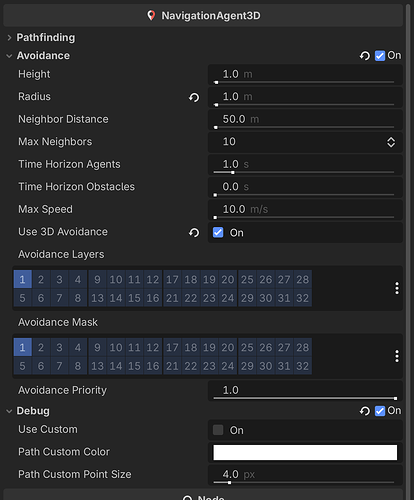Toggle the Avoidance enabled checkbox
Viewport: 414px width, 500px height.
(380, 56)
